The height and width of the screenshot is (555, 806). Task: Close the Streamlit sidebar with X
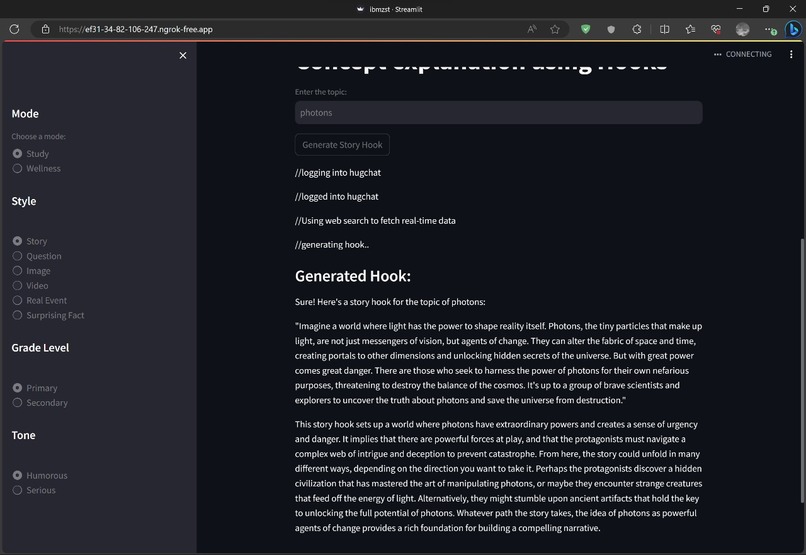click(x=182, y=56)
